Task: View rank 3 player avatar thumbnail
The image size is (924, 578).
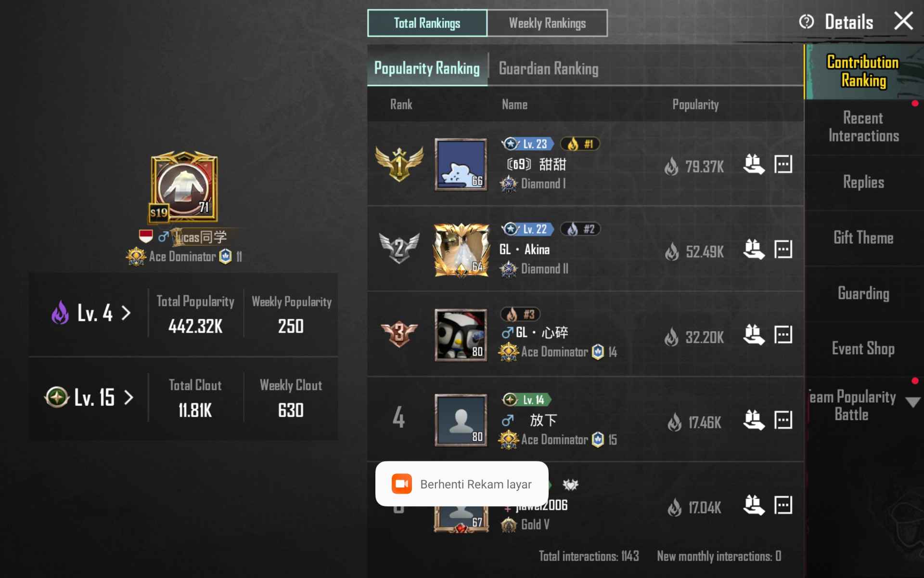Action: [x=461, y=335]
